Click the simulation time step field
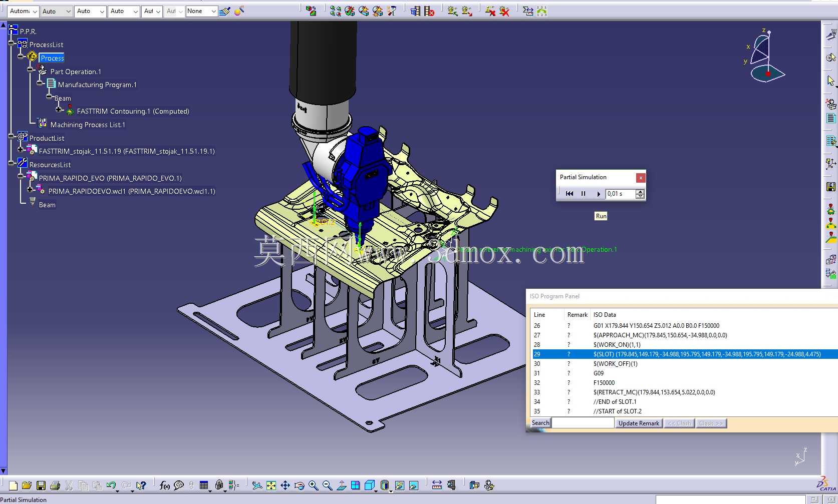Viewport: 838px width, 504px height. 620,194
